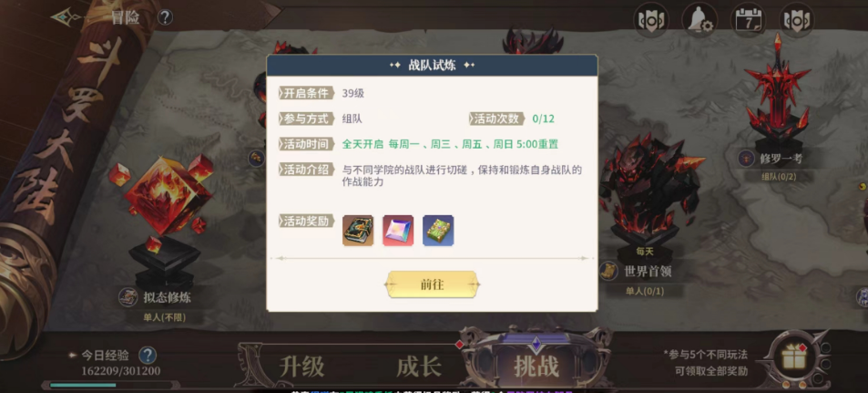The image size is (868, 393).
Task: Open the calendar icon showing 7
Action: [748, 20]
